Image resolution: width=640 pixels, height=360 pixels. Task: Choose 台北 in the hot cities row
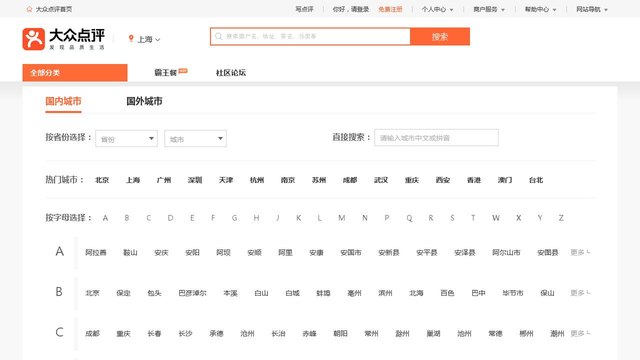click(x=536, y=180)
